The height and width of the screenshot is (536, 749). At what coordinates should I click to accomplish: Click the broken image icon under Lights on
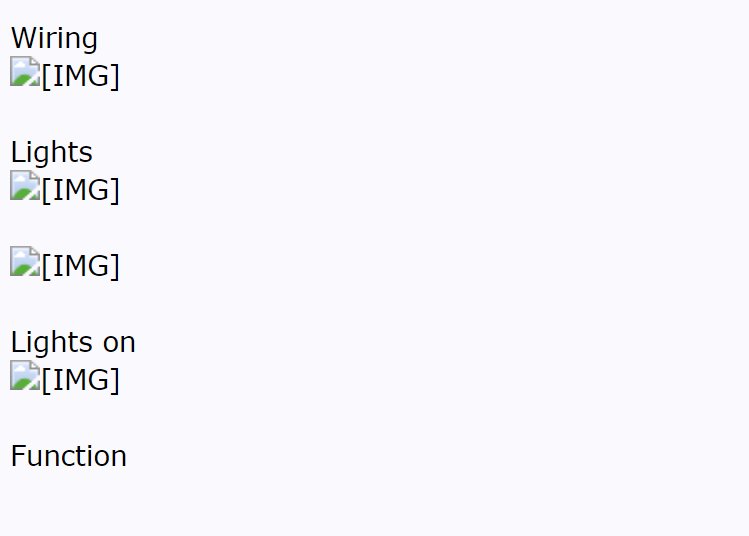[25, 375]
